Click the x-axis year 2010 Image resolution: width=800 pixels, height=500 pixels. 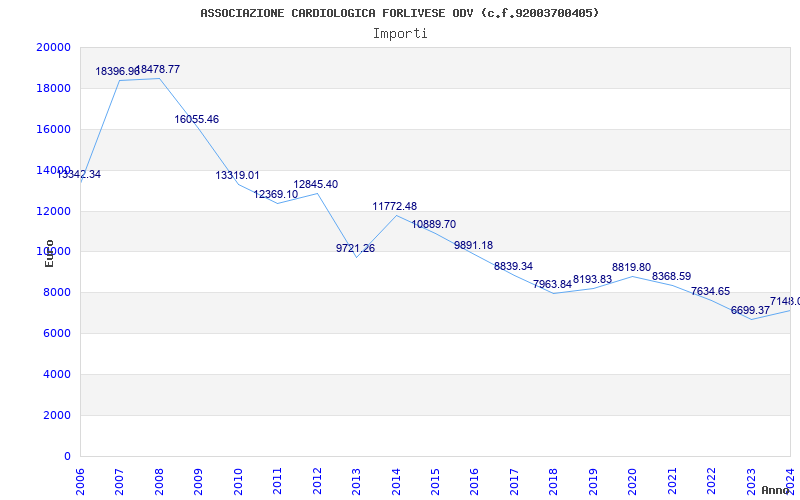coord(238,481)
